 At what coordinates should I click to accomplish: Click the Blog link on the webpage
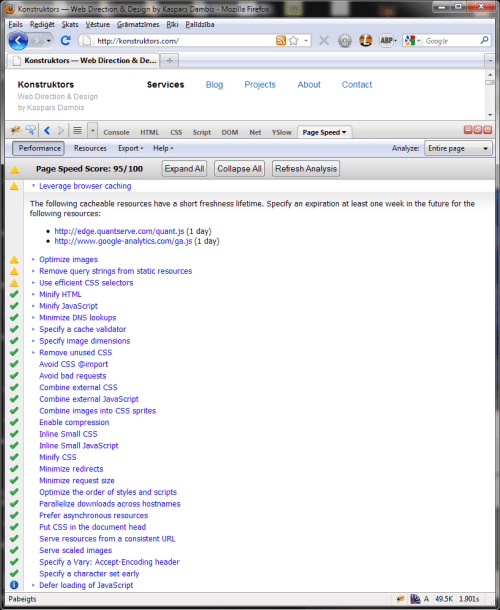(x=214, y=85)
